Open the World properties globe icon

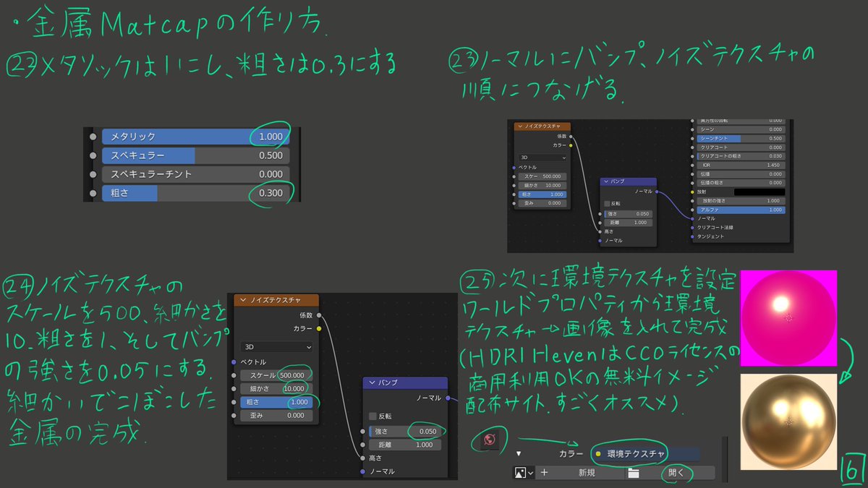tap(490, 440)
